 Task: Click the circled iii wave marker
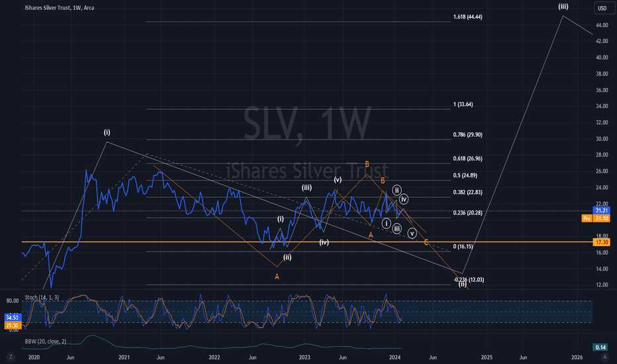[397, 228]
